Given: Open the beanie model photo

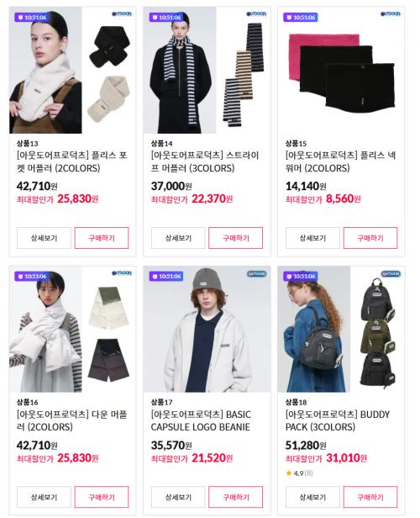Looking at the screenshot, I should click(207, 330).
